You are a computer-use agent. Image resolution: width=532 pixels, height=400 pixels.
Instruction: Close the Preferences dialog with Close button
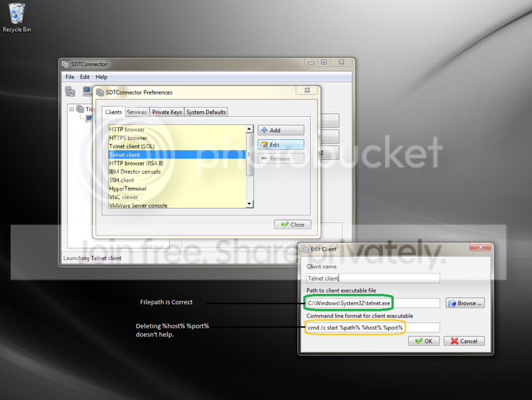coord(292,225)
